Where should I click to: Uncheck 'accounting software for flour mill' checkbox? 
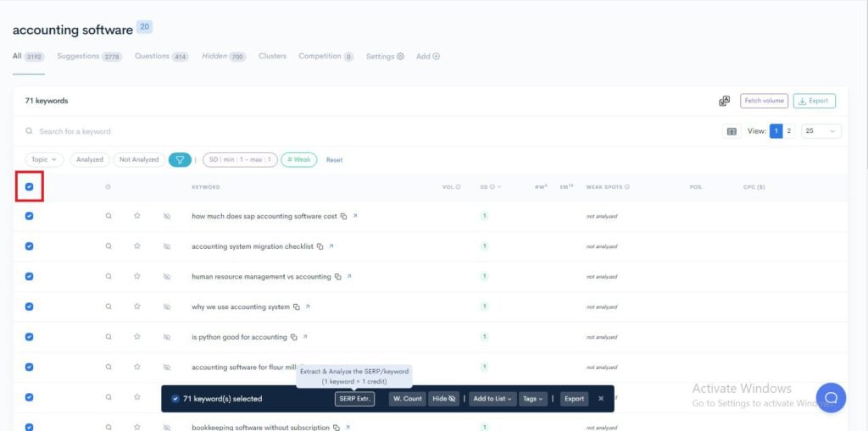(30, 367)
